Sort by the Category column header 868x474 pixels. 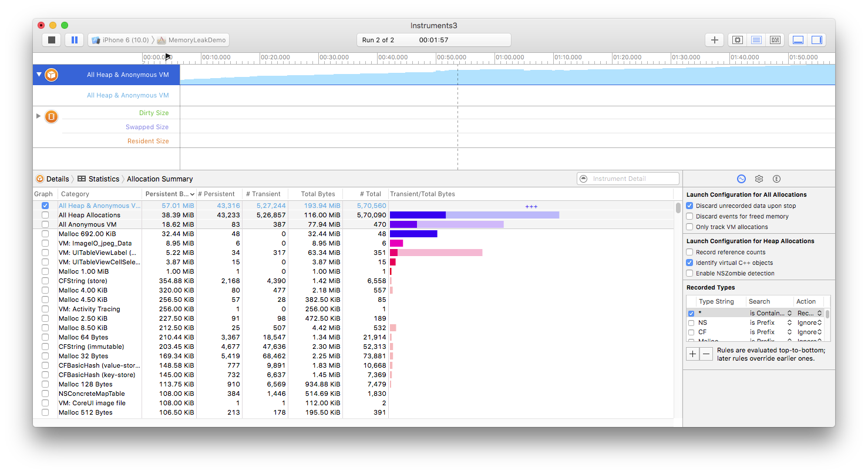(x=99, y=194)
